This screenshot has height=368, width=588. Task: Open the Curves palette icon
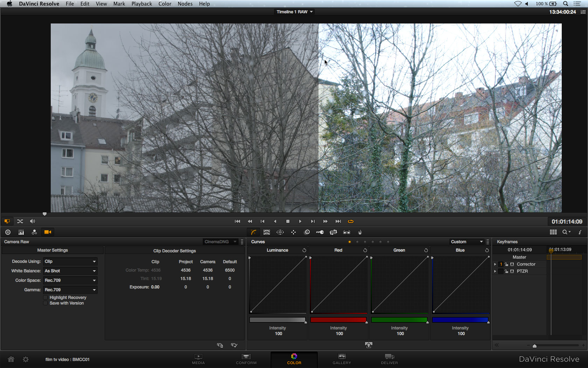pyautogui.click(x=254, y=232)
